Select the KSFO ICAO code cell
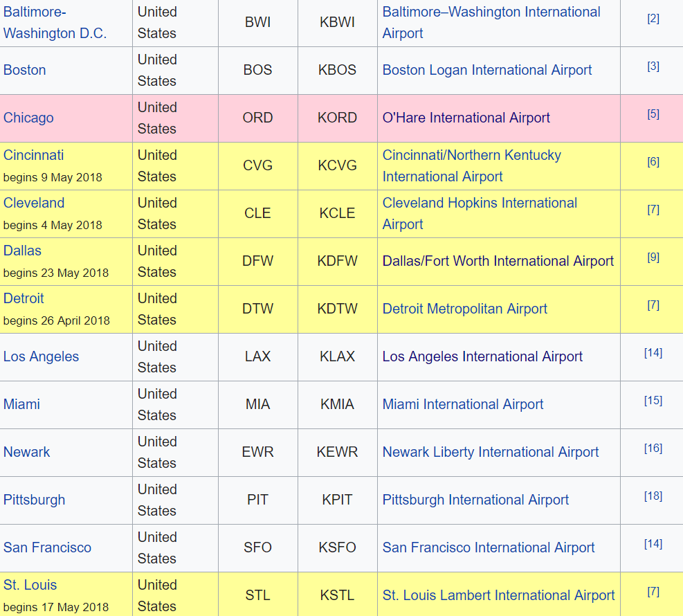 pos(338,547)
